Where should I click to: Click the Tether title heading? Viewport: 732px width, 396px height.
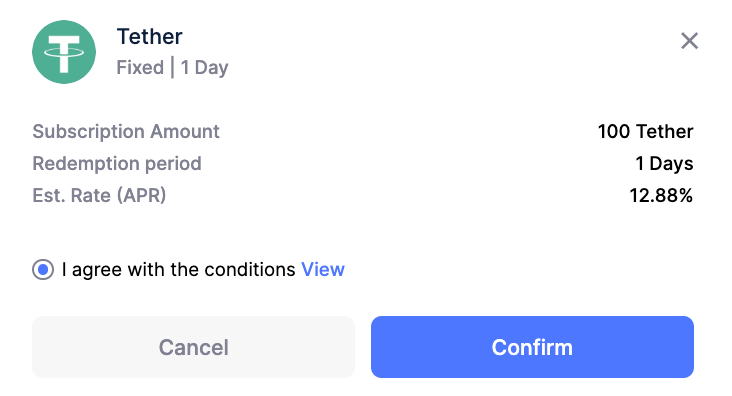click(149, 36)
